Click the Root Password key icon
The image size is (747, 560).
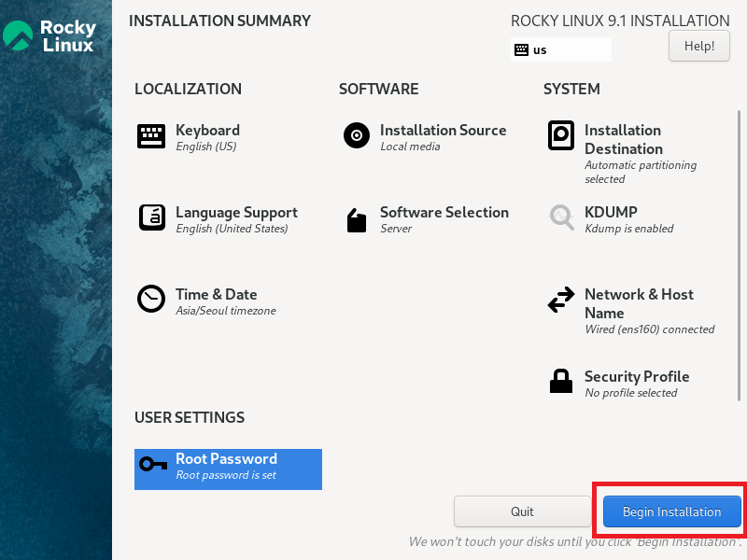coord(153,464)
